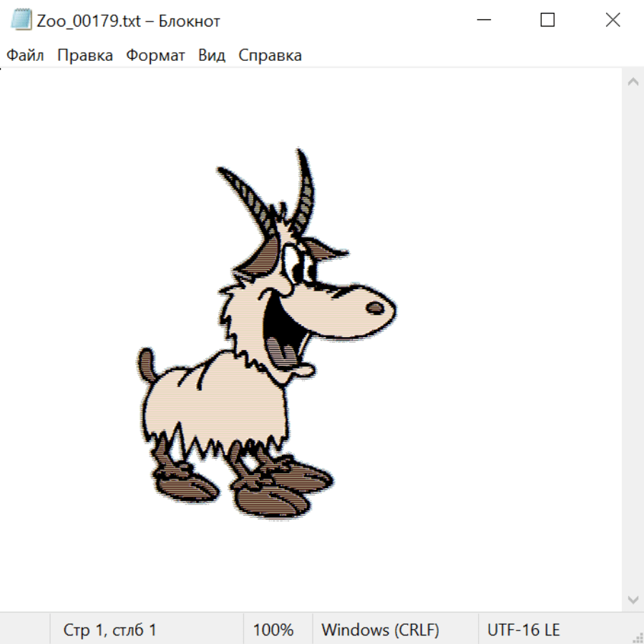Click the UTF-16 LE encoding field
The image size is (644, 644).
(x=523, y=630)
